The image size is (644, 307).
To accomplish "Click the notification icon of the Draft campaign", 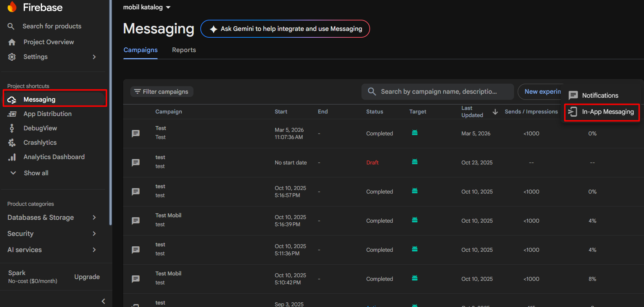I will pyautogui.click(x=136, y=163).
